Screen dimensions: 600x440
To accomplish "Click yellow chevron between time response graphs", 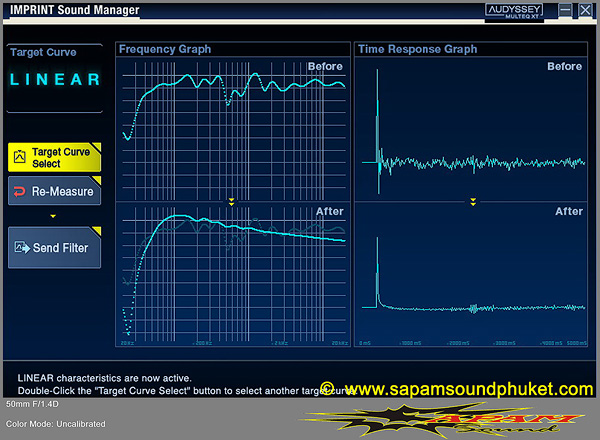I will [x=473, y=202].
